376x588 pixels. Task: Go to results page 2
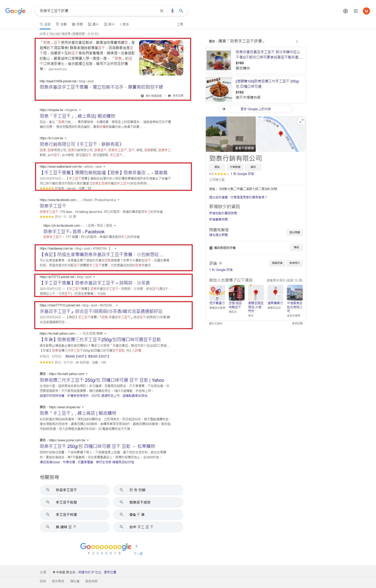[x=93, y=553]
